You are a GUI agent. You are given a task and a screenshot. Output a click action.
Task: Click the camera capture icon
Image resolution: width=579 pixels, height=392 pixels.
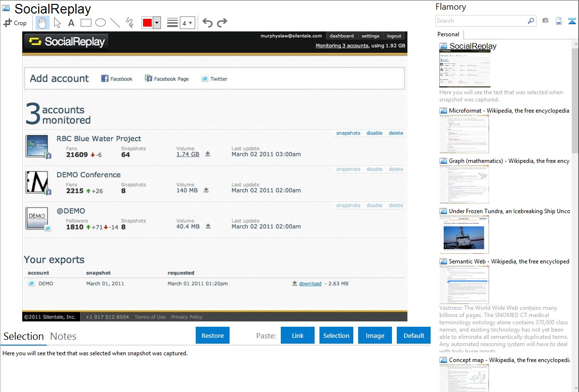point(545,21)
